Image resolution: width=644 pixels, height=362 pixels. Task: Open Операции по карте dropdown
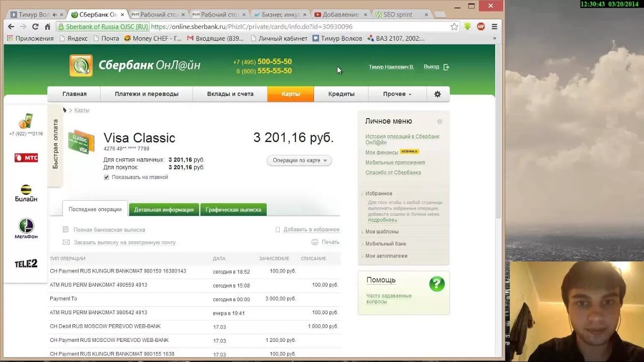[x=299, y=160]
